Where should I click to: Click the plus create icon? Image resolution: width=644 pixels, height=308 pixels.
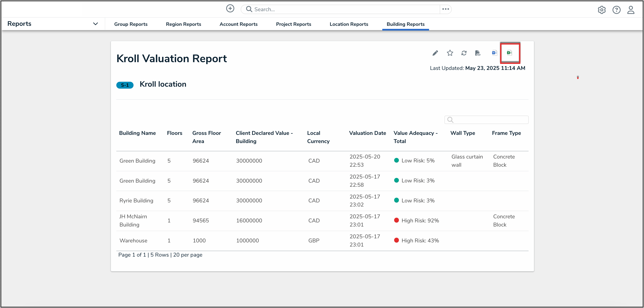click(x=230, y=9)
